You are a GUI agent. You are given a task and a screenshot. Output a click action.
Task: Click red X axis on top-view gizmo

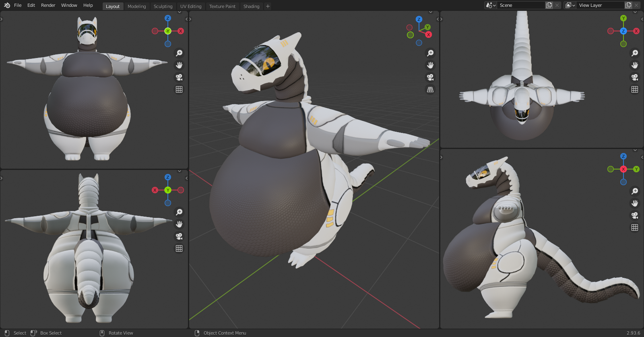click(x=636, y=31)
